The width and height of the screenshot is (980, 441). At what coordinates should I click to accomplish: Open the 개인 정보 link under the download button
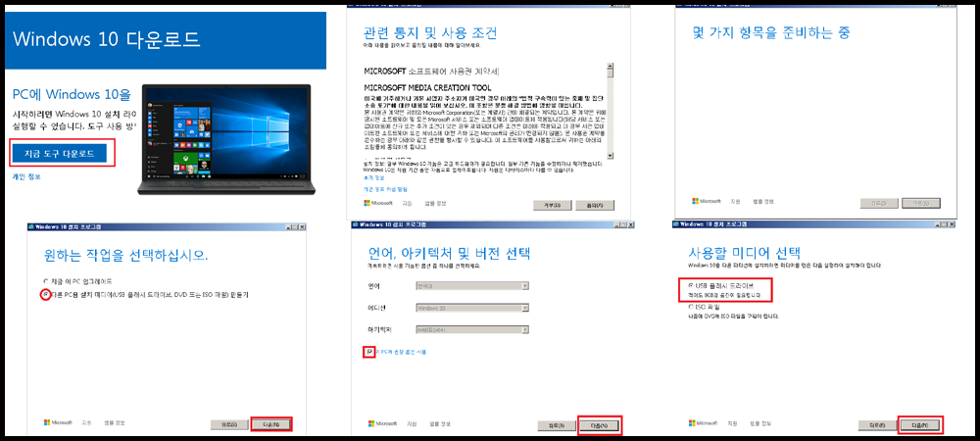click(26, 176)
